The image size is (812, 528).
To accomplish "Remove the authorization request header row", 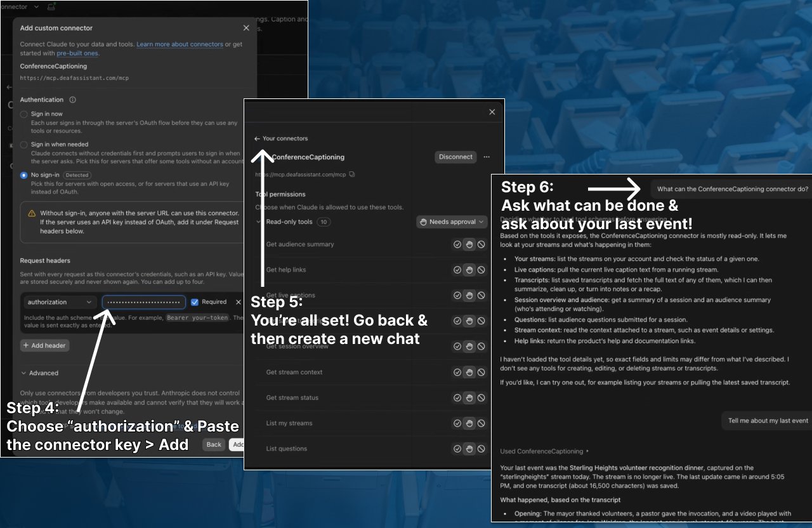I will coord(239,302).
